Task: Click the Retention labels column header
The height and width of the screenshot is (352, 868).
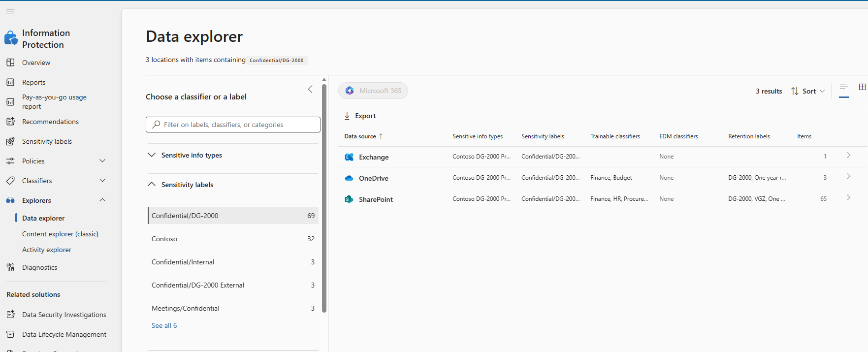Action: 749,136
